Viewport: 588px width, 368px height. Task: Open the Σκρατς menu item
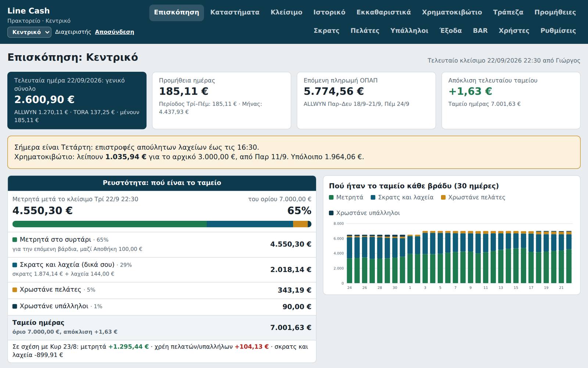(326, 31)
